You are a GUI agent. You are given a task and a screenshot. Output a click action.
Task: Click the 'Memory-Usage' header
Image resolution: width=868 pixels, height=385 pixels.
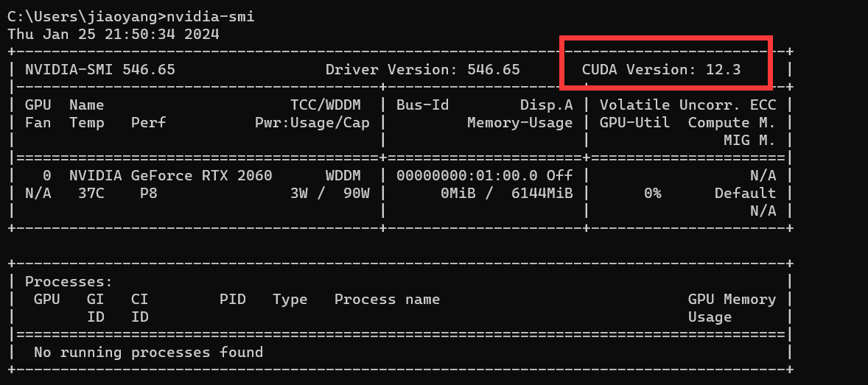click(x=519, y=123)
